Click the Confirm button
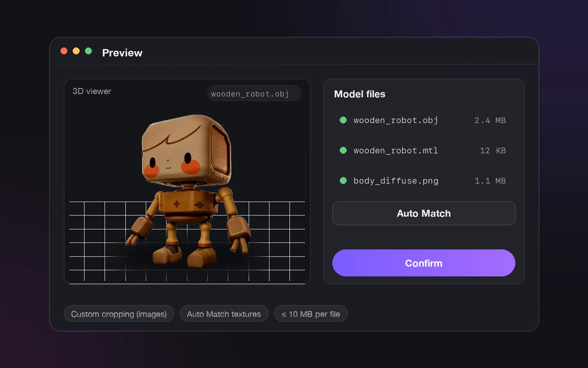The height and width of the screenshot is (368, 588). [423, 263]
